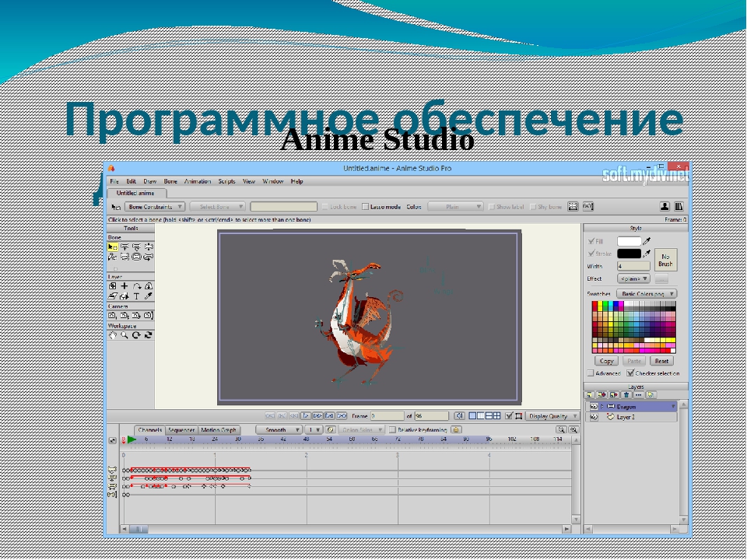
Task: Open the File menu
Action: coord(114,181)
